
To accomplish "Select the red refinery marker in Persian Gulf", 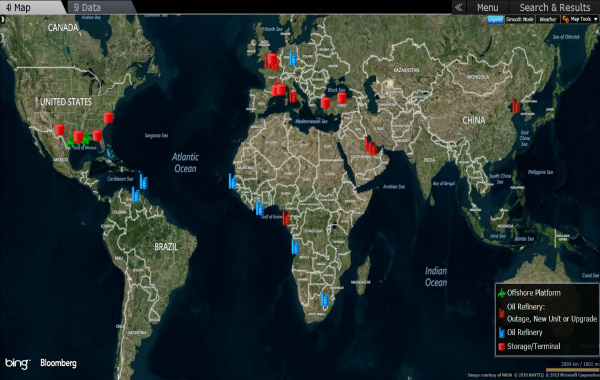I will [x=371, y=146].
